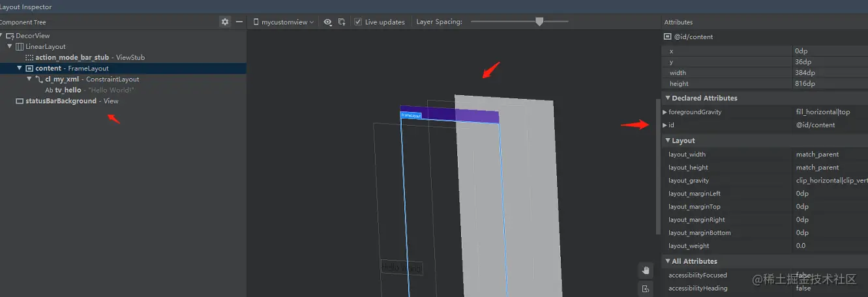Adjust the Layer Spacing slider handle

click(x=539, y=21)
